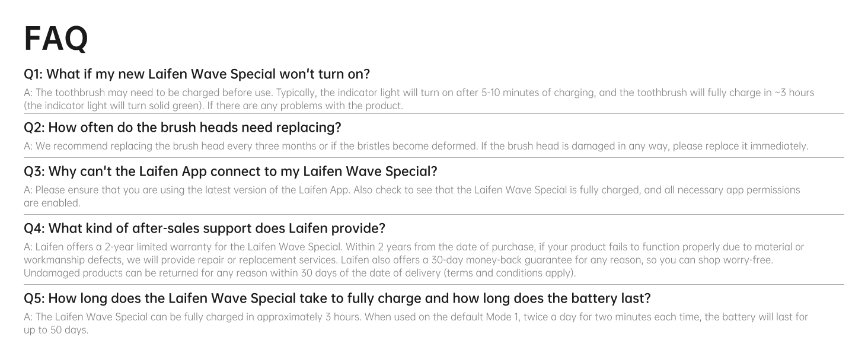Click the answer about latest Laifen App version
Image resolution: width=868 pixels, height=356 pixels.
(411, 190)
